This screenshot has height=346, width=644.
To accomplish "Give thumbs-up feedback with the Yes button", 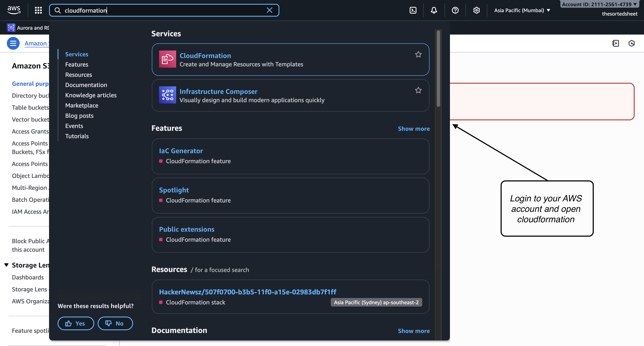I will [x=75, y=323].
